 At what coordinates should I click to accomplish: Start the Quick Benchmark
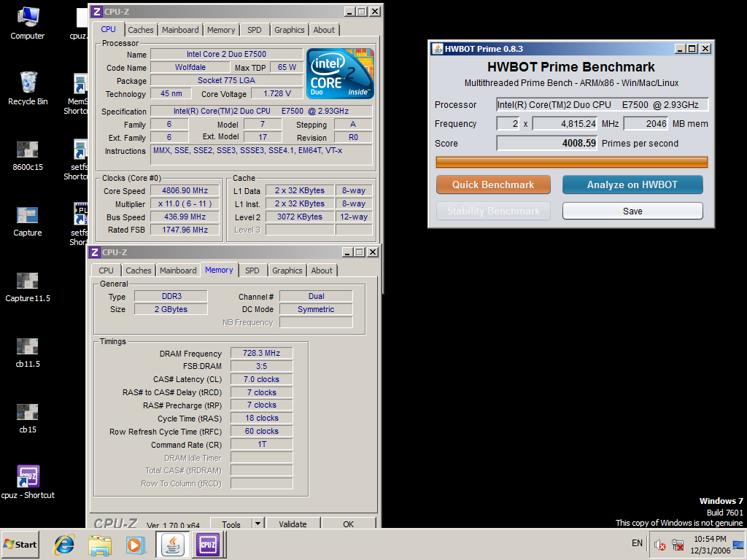coord(493,184)
